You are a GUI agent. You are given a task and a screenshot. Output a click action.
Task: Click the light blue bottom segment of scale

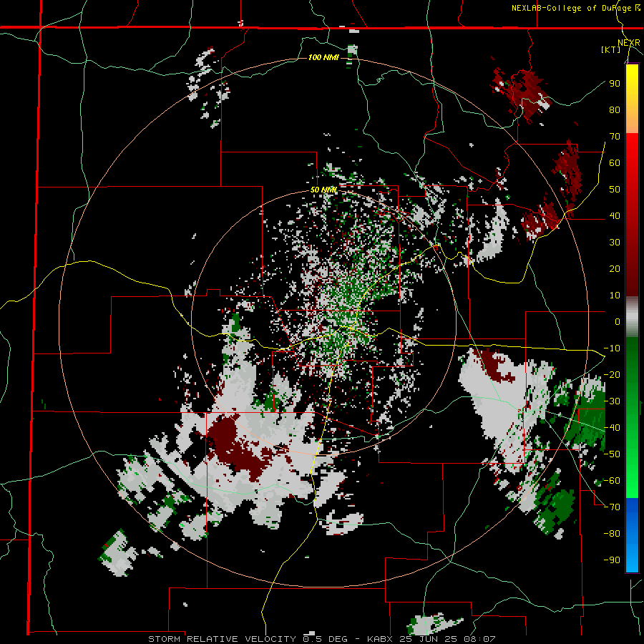click(632, 559)
